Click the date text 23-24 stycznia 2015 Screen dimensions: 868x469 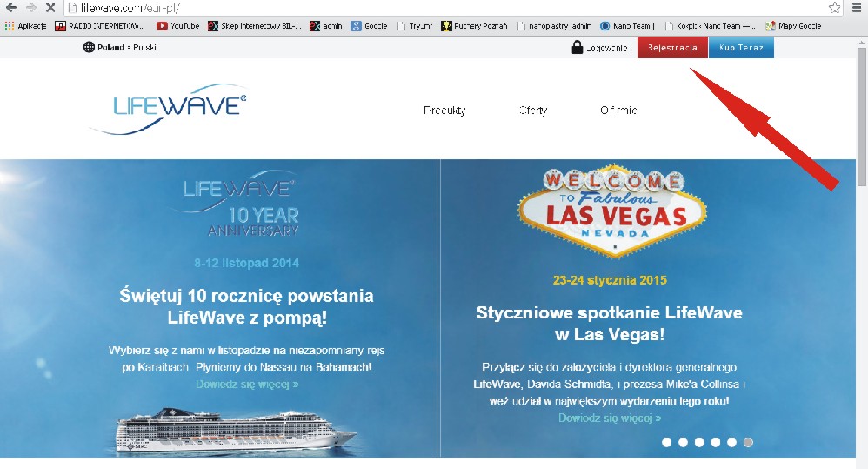click(610, 280)
